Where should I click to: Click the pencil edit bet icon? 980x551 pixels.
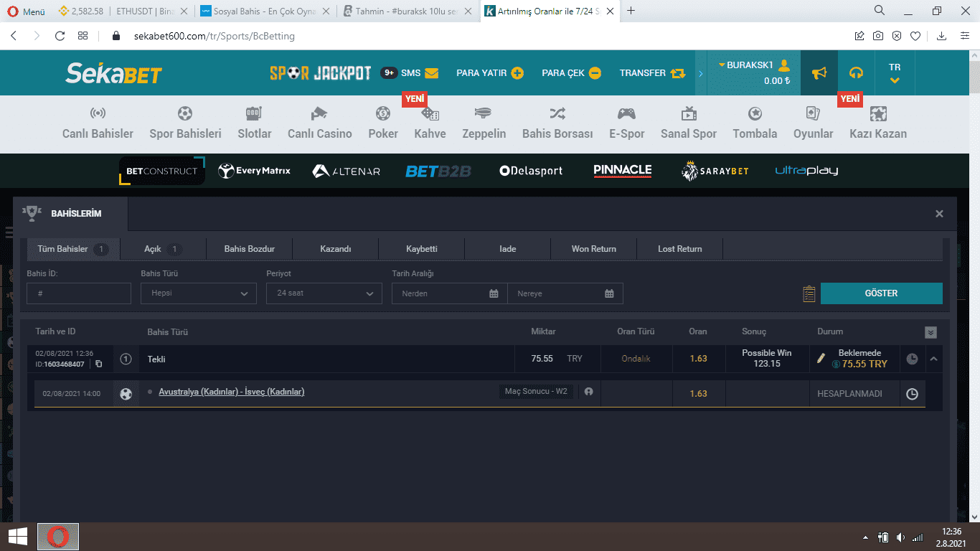pyautogui.click(x=821, y=358)
